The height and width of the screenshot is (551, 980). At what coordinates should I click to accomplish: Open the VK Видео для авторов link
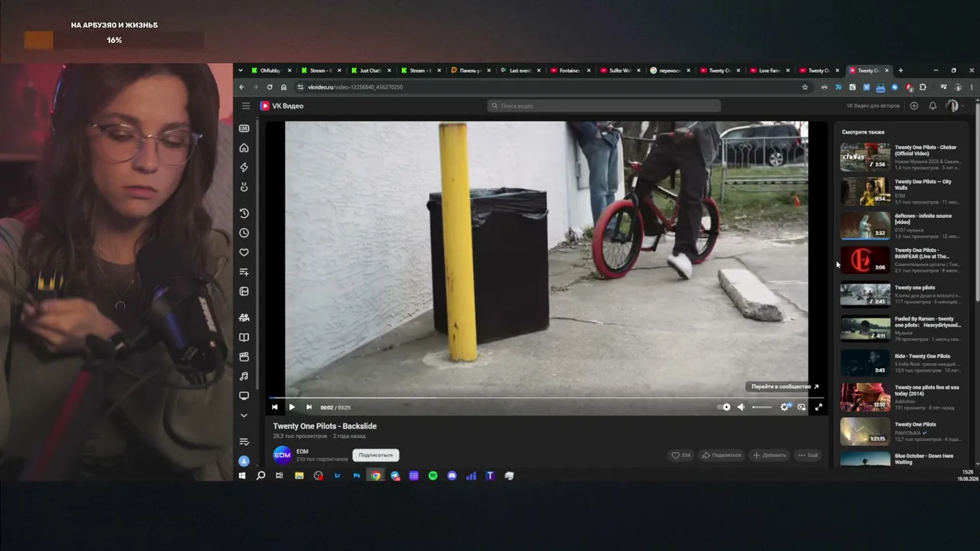click(873, 106)
